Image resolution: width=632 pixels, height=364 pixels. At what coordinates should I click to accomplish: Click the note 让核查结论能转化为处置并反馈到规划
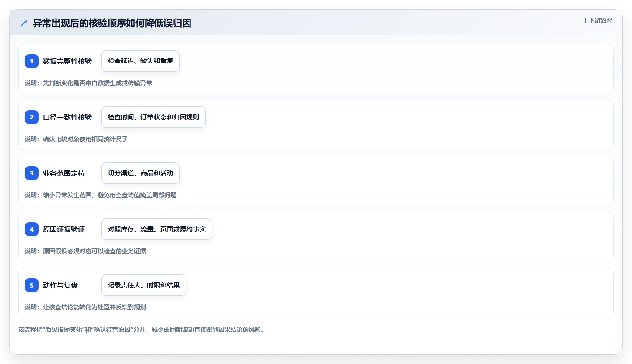tap(85, 307)
